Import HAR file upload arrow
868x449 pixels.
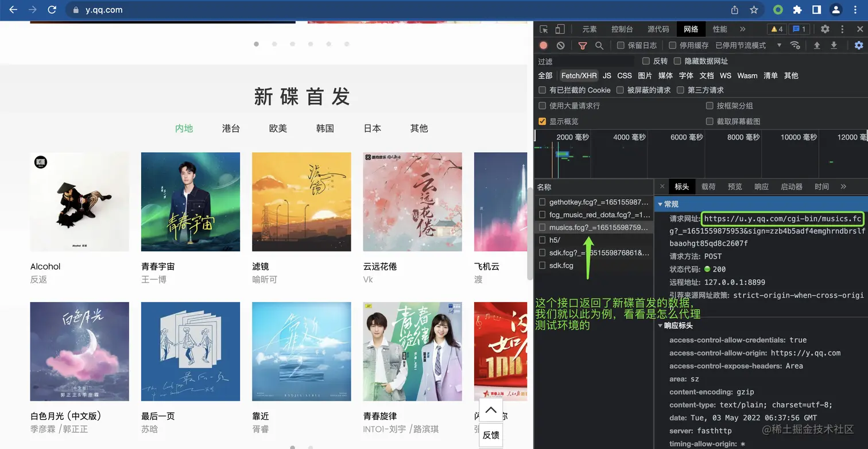pos(817,45)
